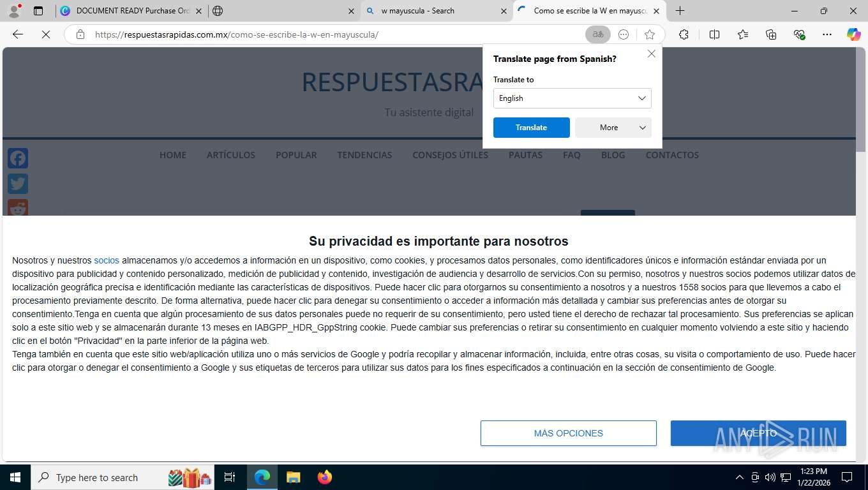Add page to favorites star

point(650,34)
